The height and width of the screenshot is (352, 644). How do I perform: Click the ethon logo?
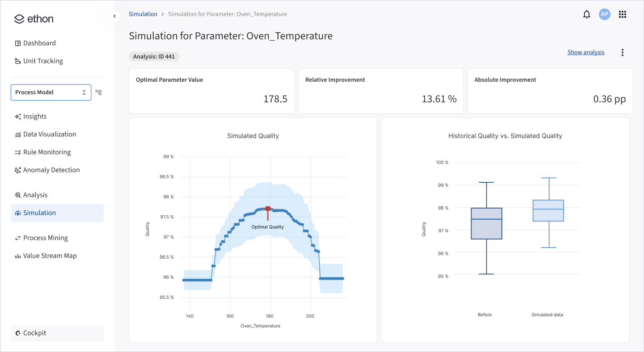[x=34, y=19]
